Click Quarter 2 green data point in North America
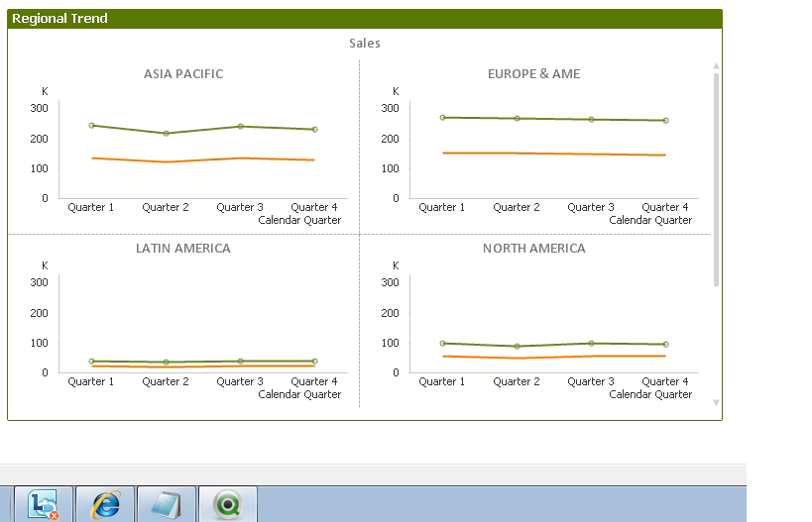Screen dimensions: 812x522 tap(517, 346)
